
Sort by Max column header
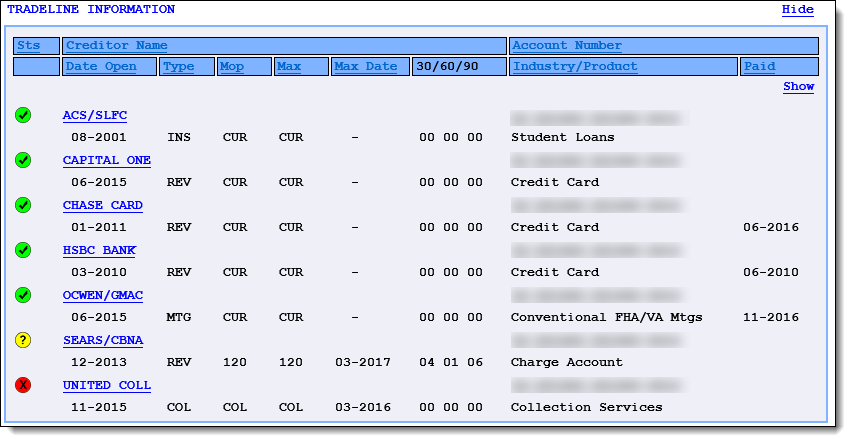[x=289, y=66]
